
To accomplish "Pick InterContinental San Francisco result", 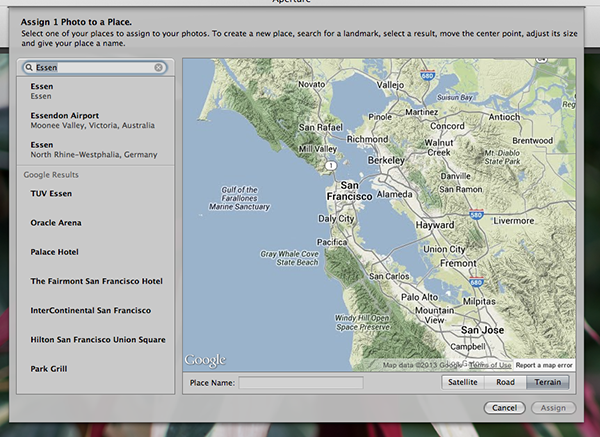I will coord(96,310).
